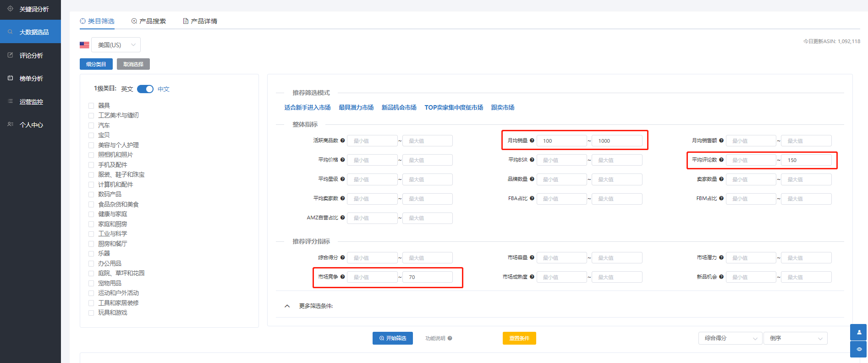Image resolution: width=868 pixels, height=363 pixels.
Task: Click the help icon beside 月均销量
Action: point(532,140)
